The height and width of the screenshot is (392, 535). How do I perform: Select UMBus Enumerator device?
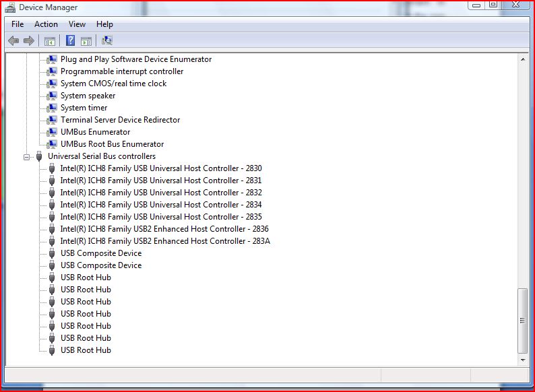tap(95, 132)
